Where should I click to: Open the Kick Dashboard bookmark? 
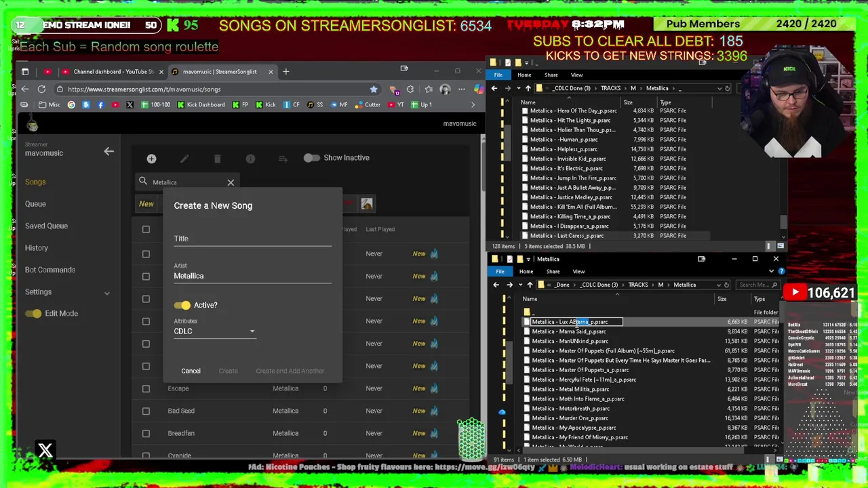tap(201, 104)
